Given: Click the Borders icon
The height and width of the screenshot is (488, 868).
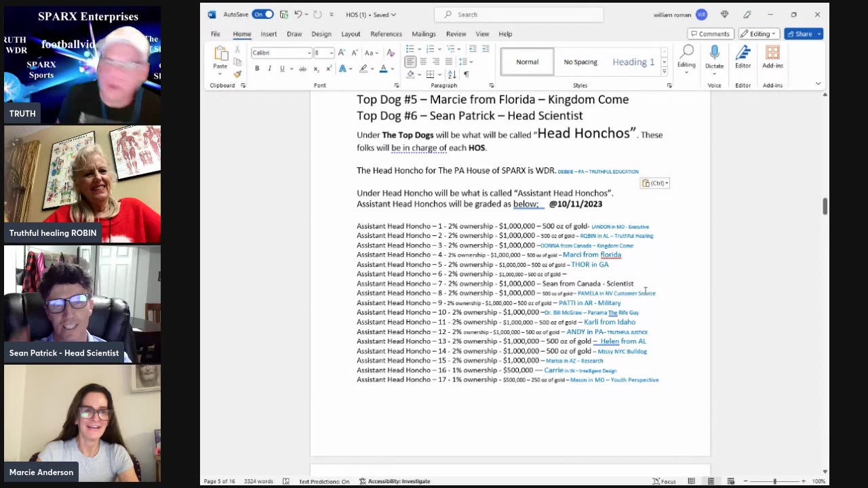Looking at the screenshot, I should coord(430,75).
